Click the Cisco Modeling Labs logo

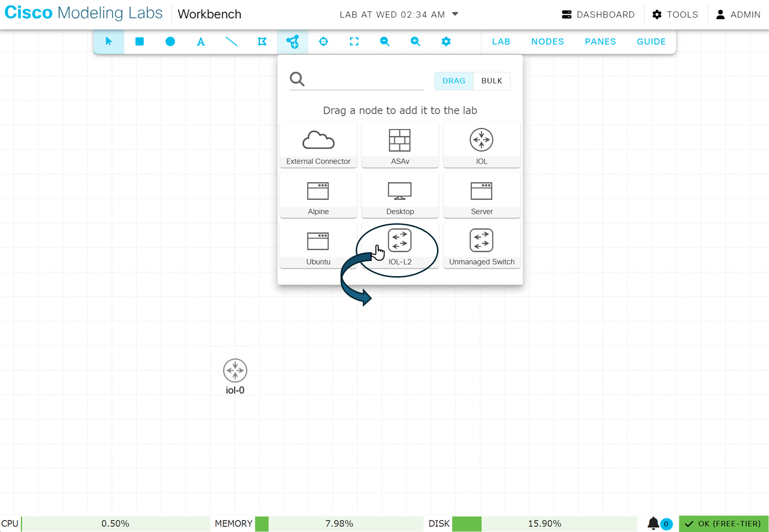coord(84,13)
